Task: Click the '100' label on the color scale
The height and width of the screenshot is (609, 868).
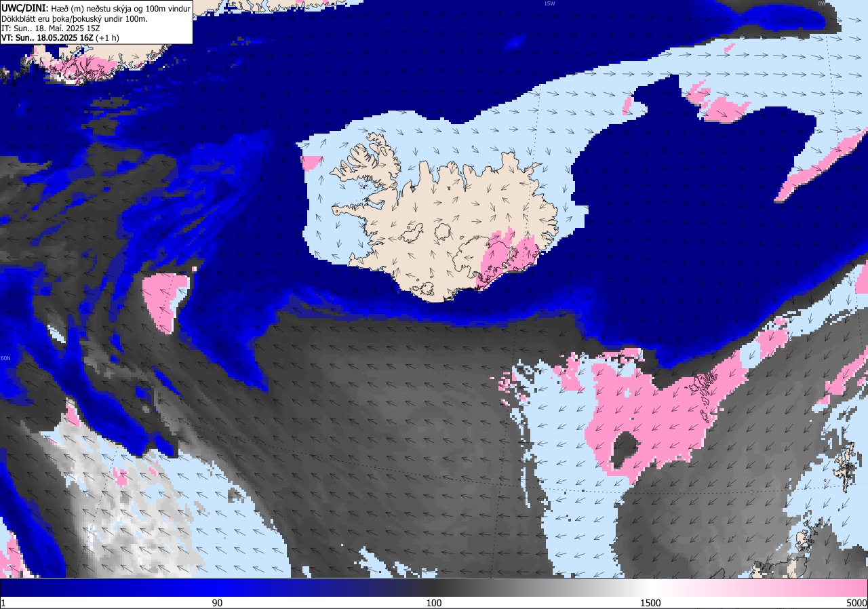Action: pyautogui.click(x=434, y=603)
